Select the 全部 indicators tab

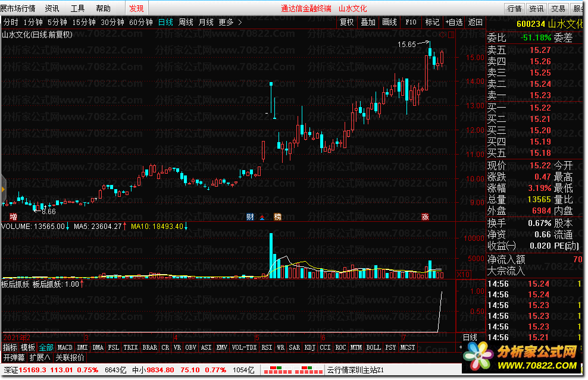pos(46,347)
